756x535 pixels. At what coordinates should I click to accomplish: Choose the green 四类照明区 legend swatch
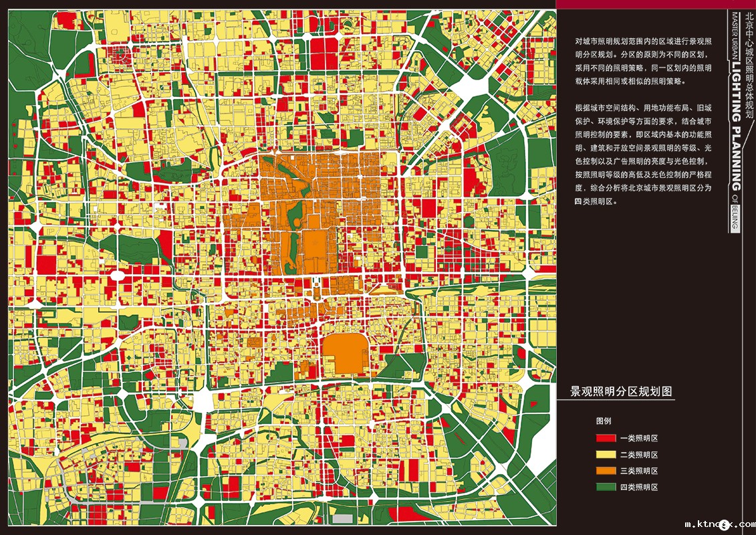tap(606, 488)
